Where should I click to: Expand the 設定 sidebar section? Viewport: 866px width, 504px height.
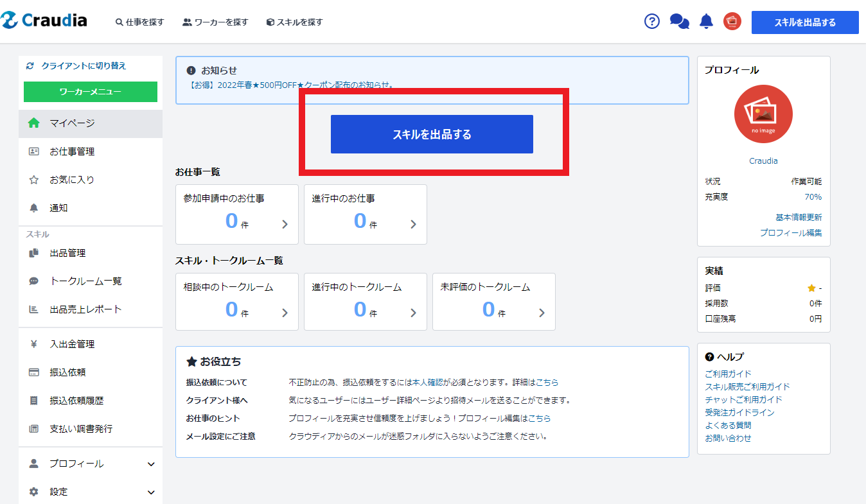tap(91, 492)
